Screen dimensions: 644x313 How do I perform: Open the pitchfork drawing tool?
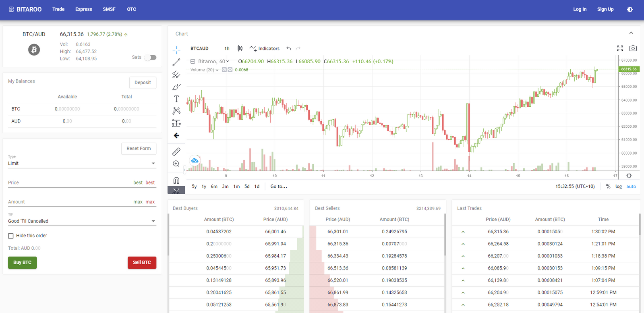click(176, 75)
